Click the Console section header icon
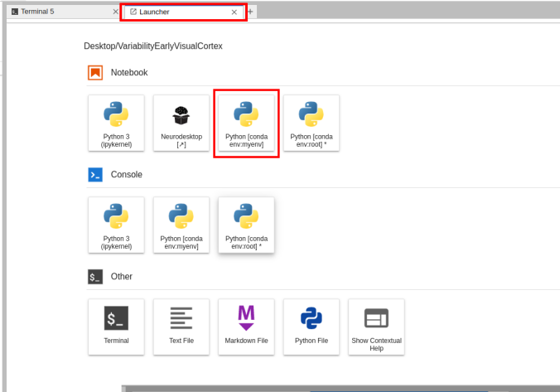This screenshot has width=560, height=392. [95, 175]
